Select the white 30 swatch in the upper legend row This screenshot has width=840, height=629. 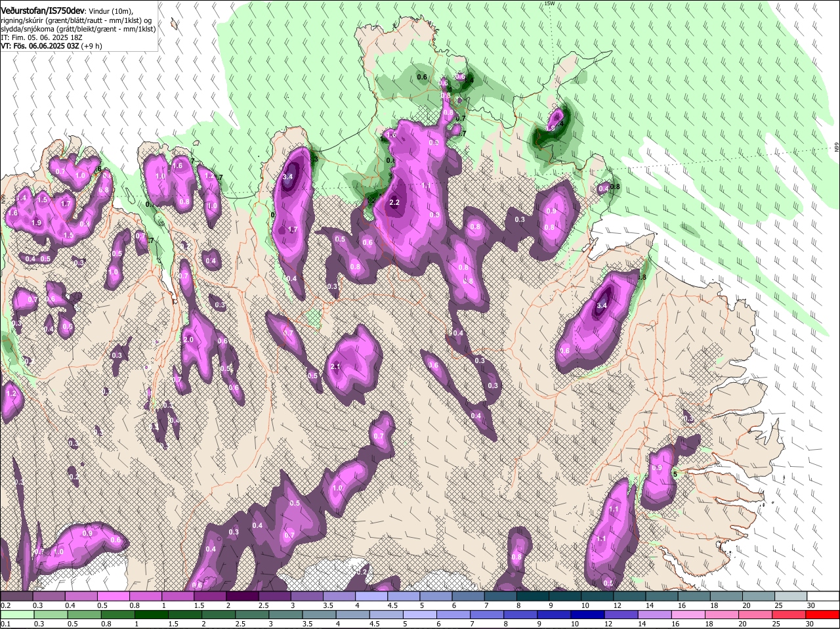tap(824, 596)
